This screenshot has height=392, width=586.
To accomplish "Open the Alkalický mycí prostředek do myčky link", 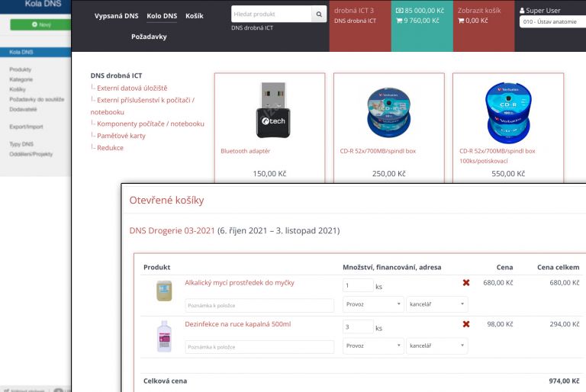I will pos(239,283).
